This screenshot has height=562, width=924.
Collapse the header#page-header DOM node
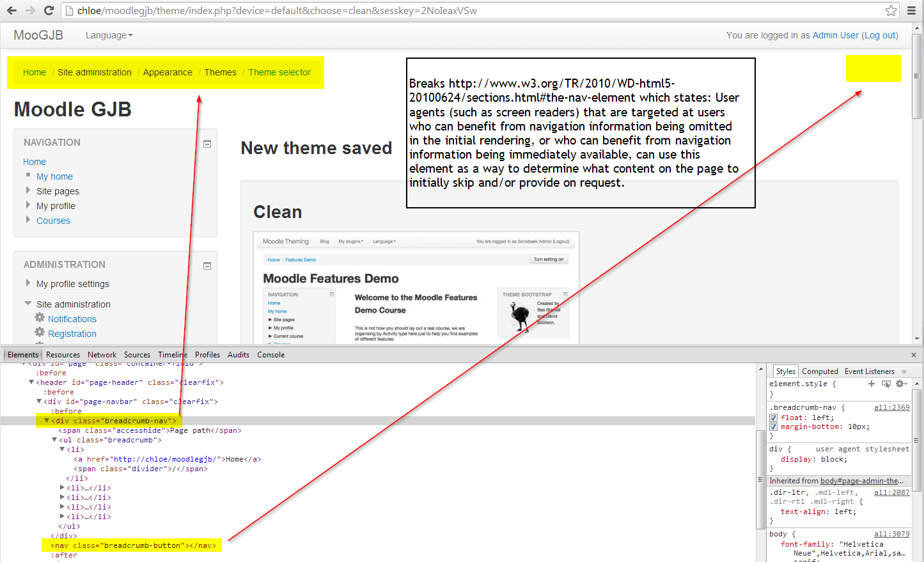31,382
